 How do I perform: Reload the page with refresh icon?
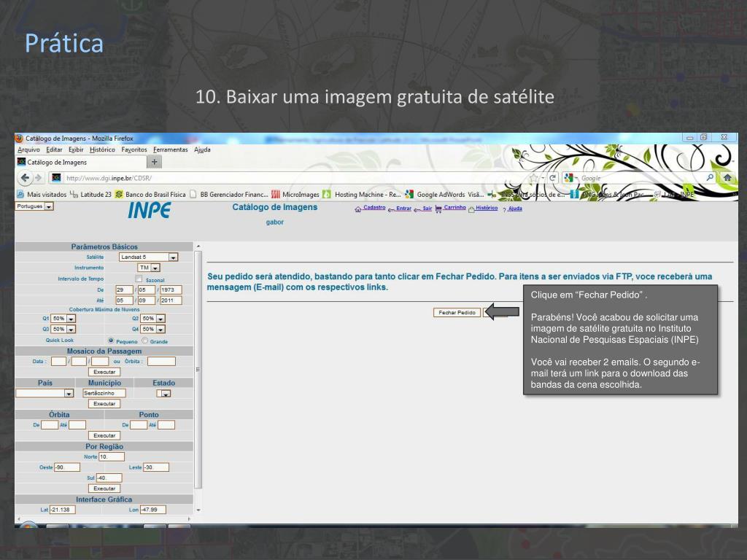click(553, 178)
